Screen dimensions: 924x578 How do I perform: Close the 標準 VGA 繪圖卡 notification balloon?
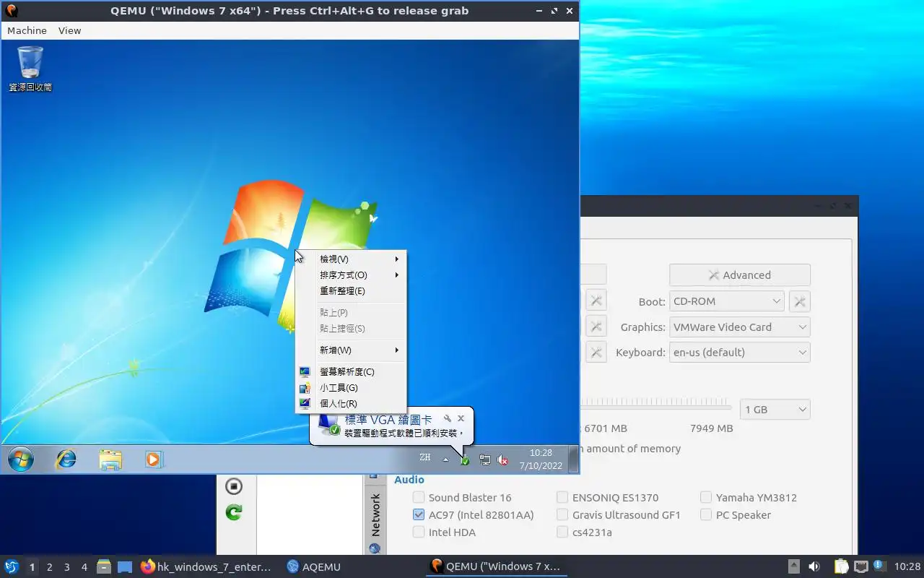click(461, 418)
